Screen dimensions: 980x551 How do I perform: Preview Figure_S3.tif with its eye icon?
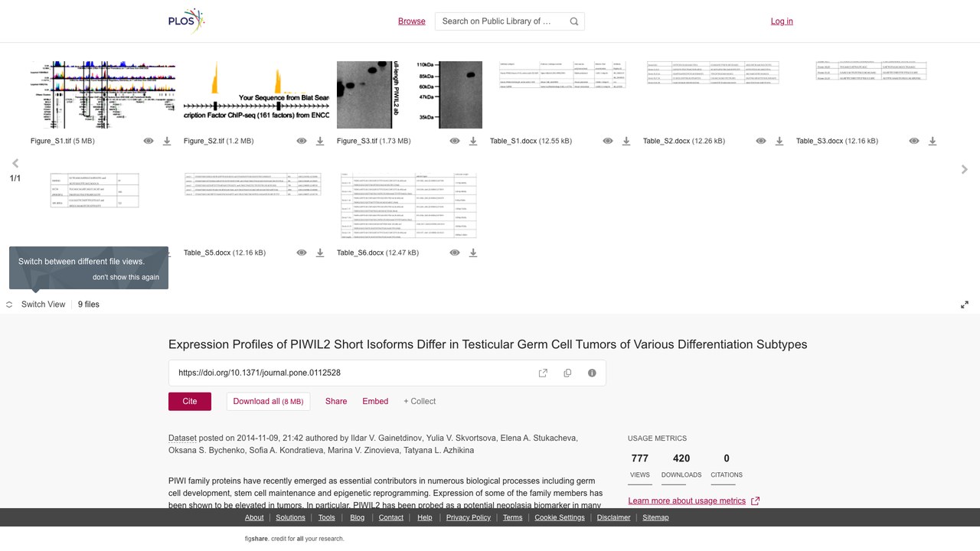pos(455,141)
